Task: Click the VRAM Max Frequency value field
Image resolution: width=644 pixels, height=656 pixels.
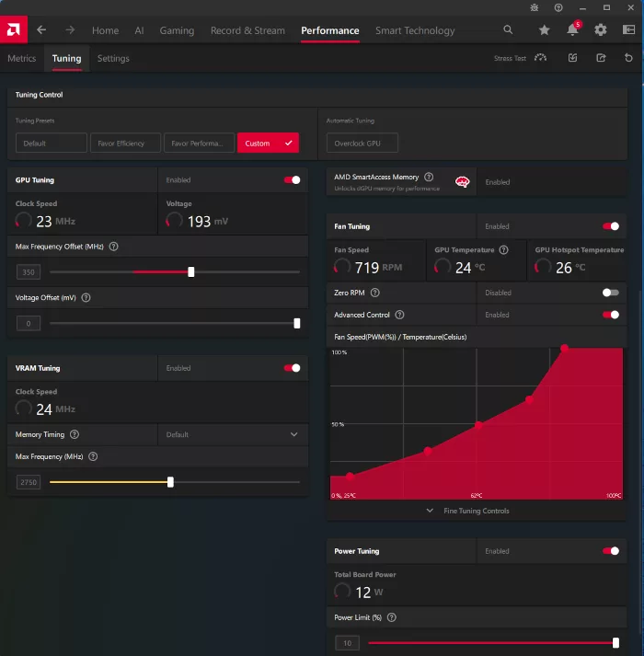Action: point(29,482)
